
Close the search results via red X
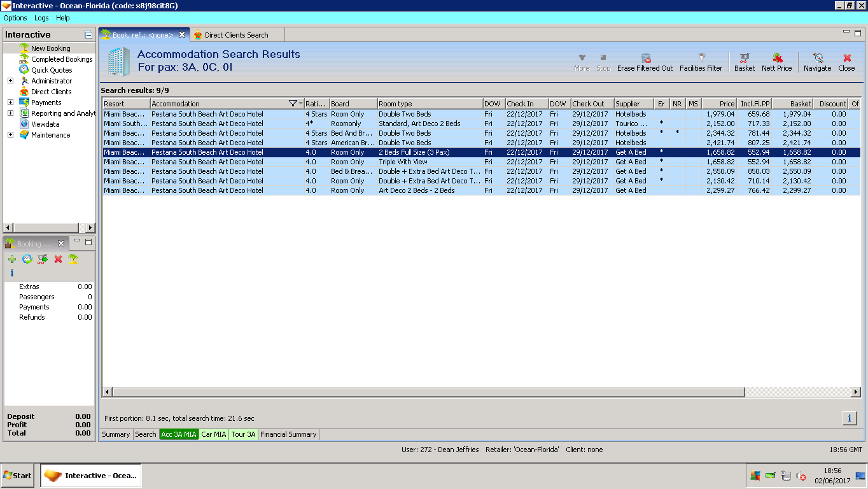click(846, 62)
